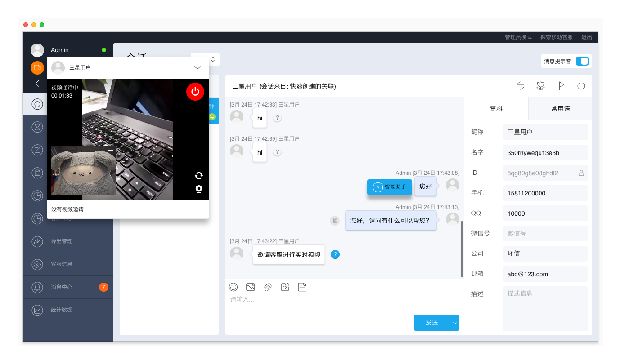Image resolution: width=621 pixels, height=364 pixels.
Task: Toggle the 消息提示音 sound switch
Action: pyautogui.click(x=582, y=61)
